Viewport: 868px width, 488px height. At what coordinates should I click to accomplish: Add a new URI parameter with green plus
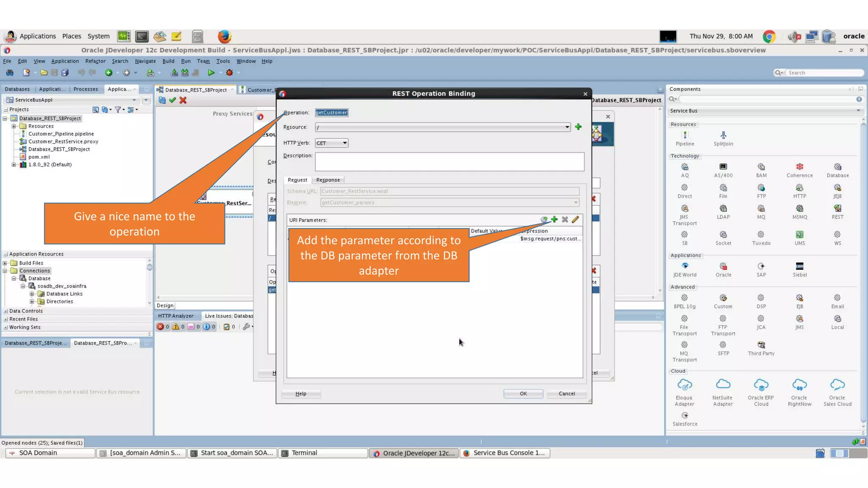click(554, 219)
